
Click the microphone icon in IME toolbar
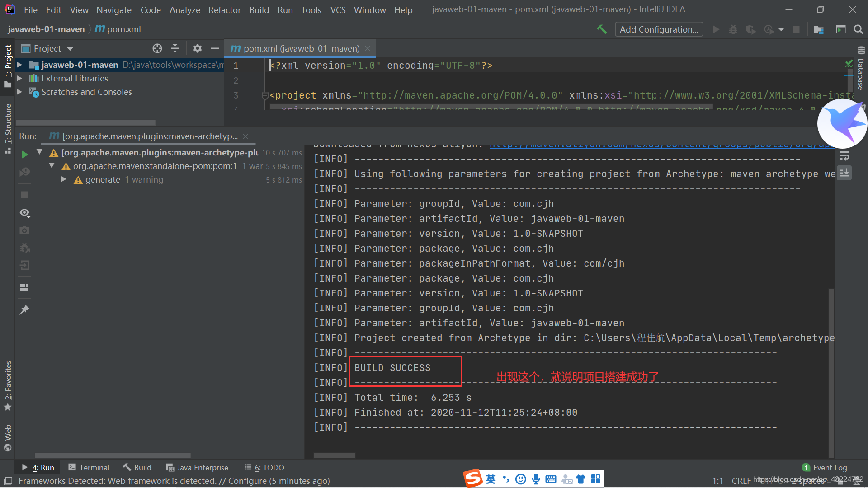pyautogui.click(x=536, y=479)
